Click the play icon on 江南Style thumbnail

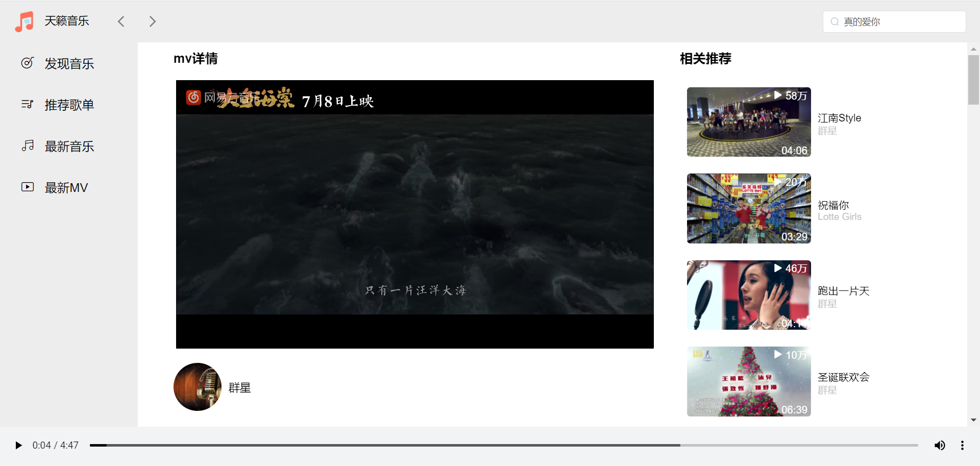(778, 95)
